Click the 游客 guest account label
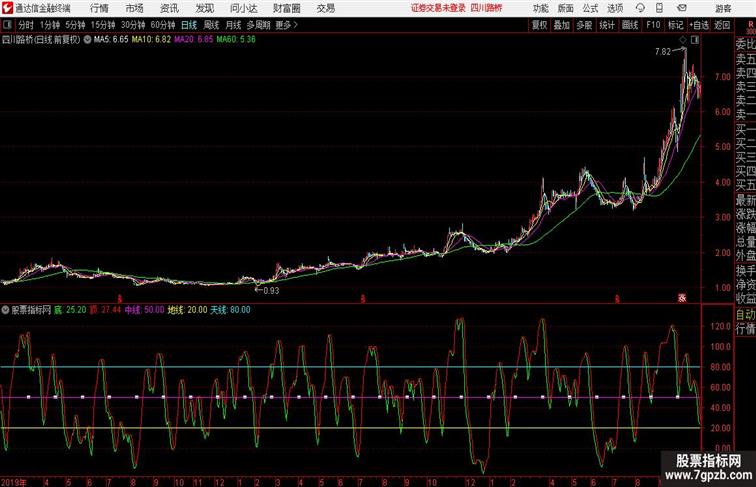Screen dimensions: 756x487 click(x=723, y=8)
